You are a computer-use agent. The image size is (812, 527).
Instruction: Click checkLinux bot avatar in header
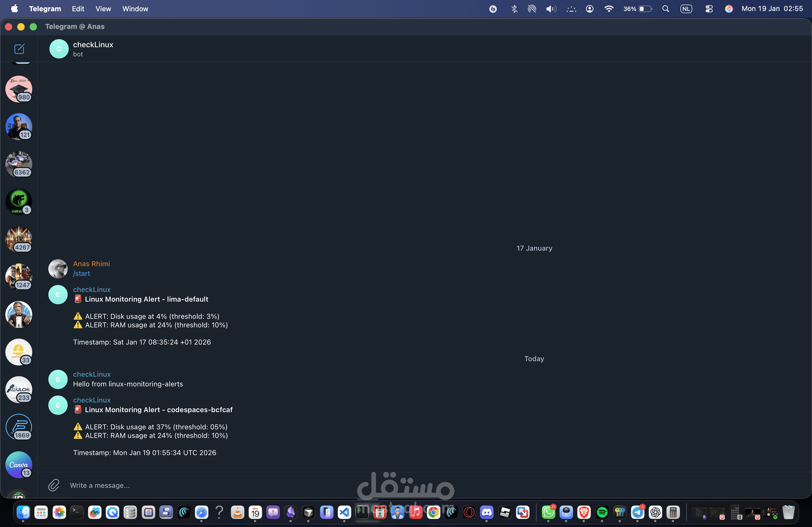point(59,49)
